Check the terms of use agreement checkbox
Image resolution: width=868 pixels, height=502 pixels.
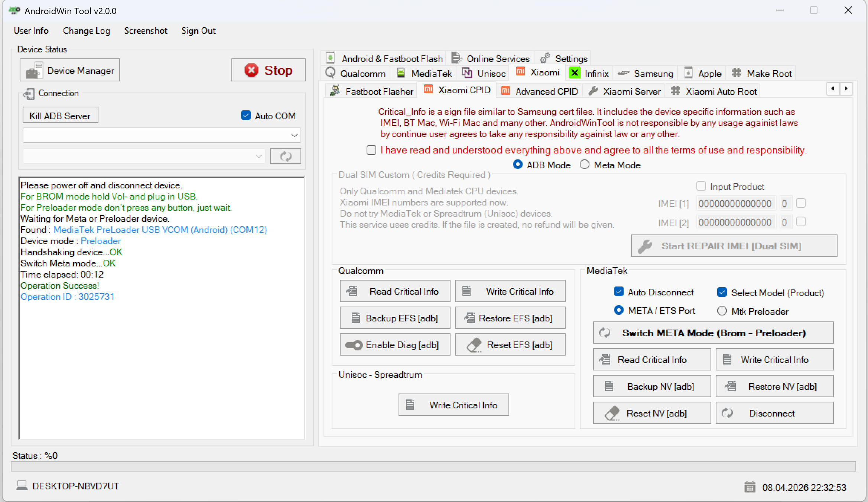(x=371, y=150)
